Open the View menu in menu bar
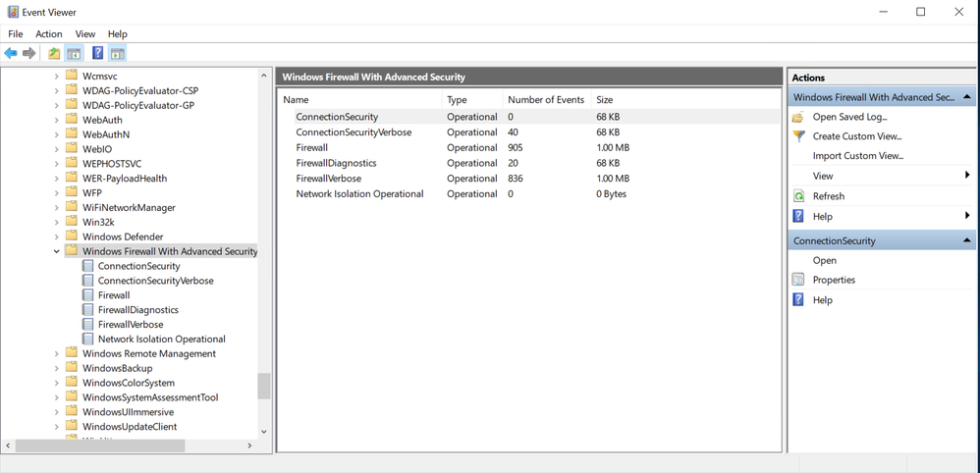 pyautogui.click(x=85, y=34)
